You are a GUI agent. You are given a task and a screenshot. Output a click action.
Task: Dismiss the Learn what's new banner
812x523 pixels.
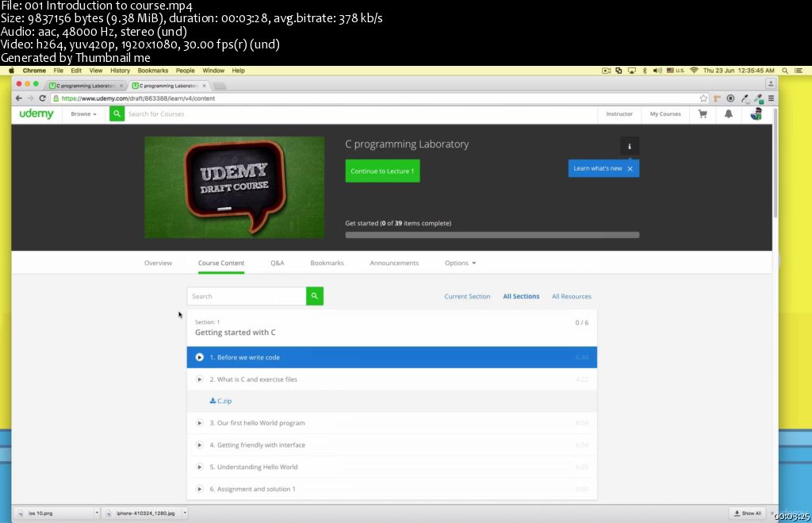pos(630,168)
